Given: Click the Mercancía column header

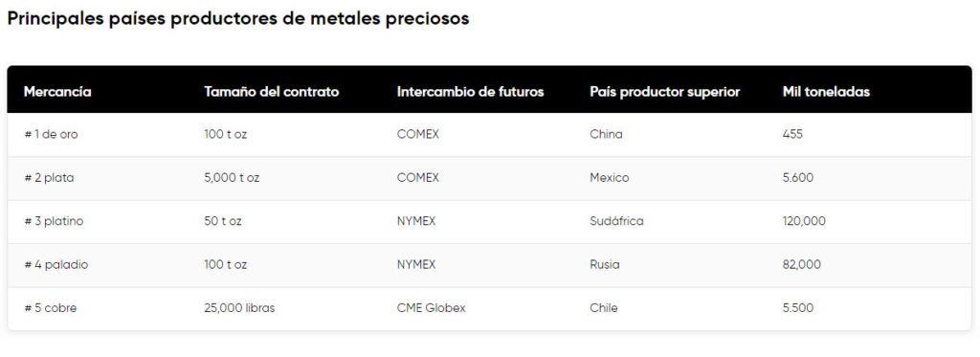Looking at the screenshot, I should tap(57, 92).
